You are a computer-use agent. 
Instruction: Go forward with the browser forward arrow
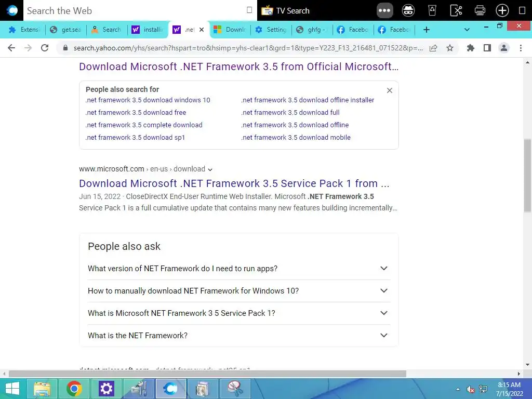click(x=28, y=48)
